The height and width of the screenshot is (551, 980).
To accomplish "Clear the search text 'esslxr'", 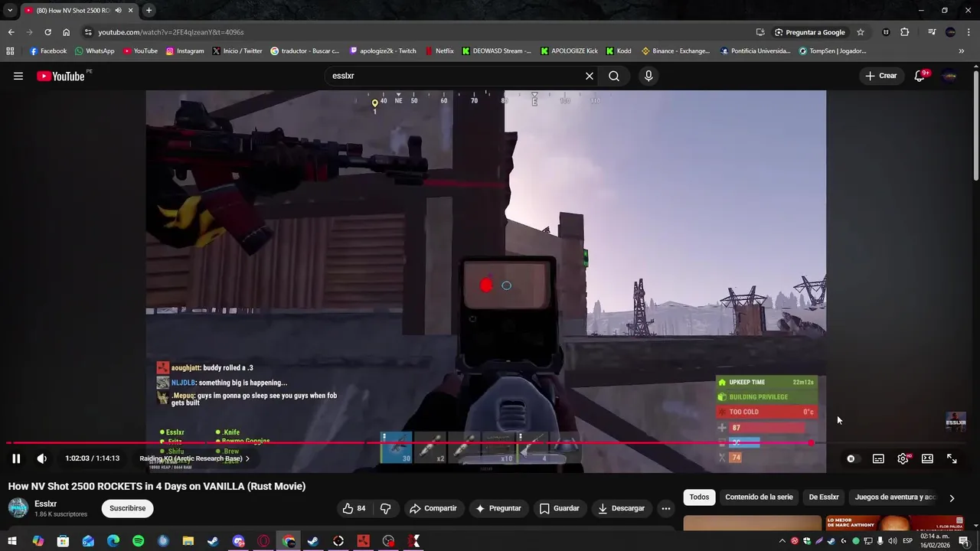I will [x=590, y=76].
